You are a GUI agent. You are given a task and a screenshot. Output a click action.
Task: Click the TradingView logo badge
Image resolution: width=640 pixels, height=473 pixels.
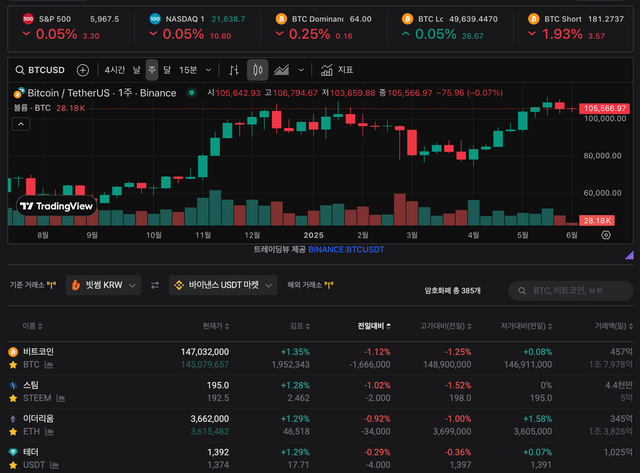[56, 206]
